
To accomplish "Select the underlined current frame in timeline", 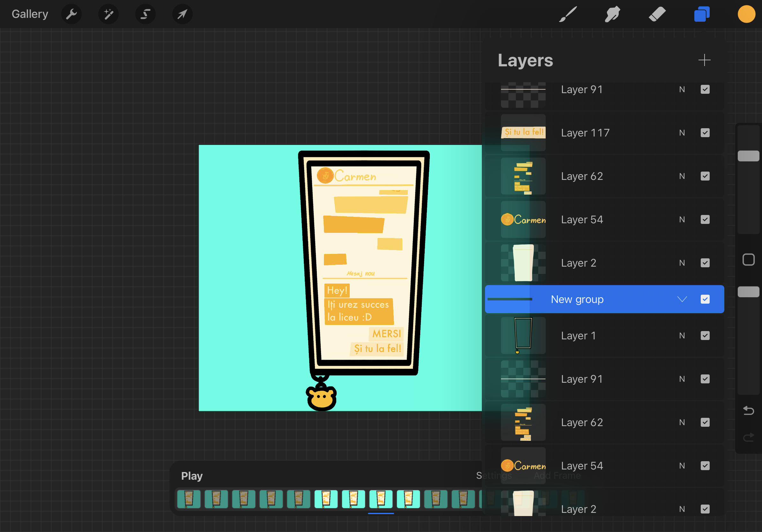I will (381, 499).
